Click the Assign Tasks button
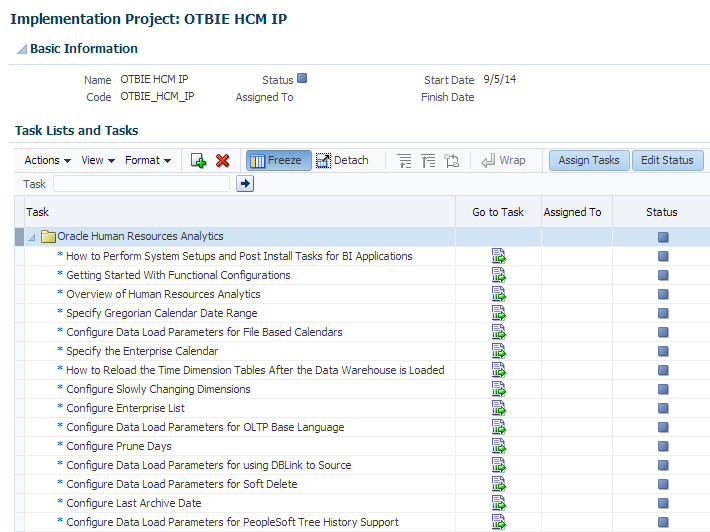The height and width of the screenshot is (532, 710). pos(589,160)
